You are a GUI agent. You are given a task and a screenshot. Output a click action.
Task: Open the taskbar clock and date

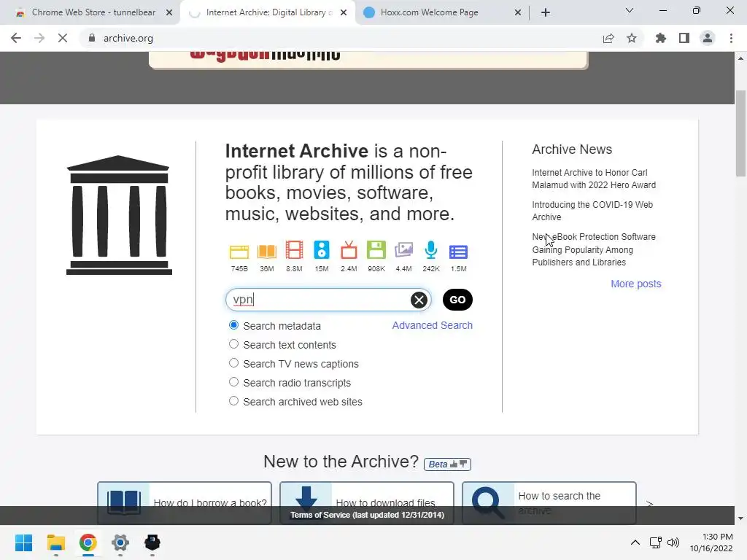pyautogui.click(x=711, y=542)
